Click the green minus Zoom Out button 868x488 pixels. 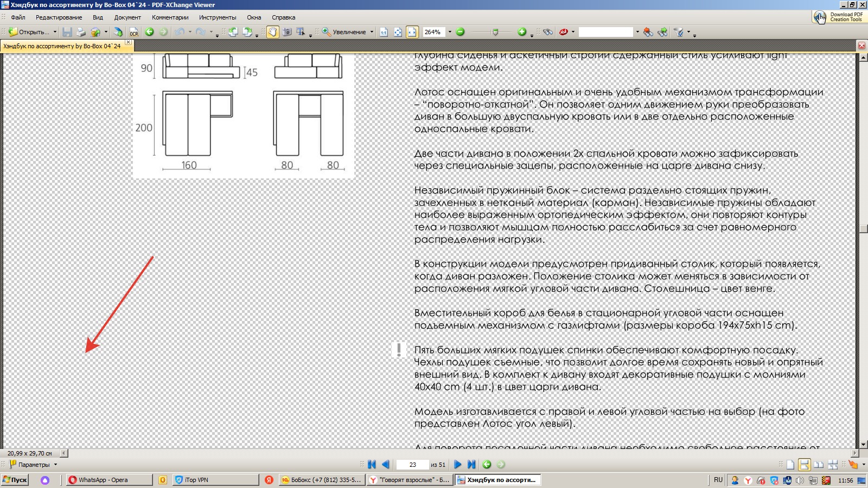(460, 32)
